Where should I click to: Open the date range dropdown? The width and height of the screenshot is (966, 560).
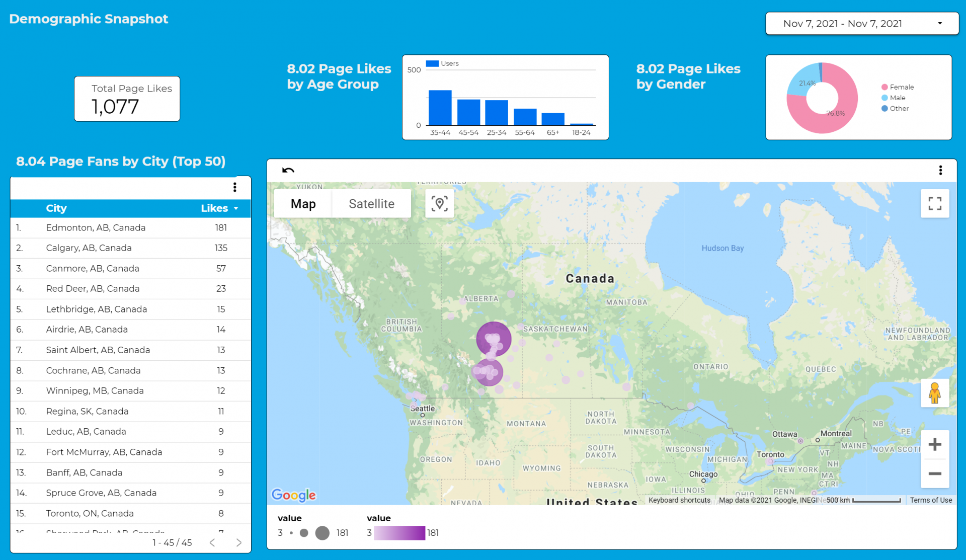pyautogui.click(x=862, y=24)
